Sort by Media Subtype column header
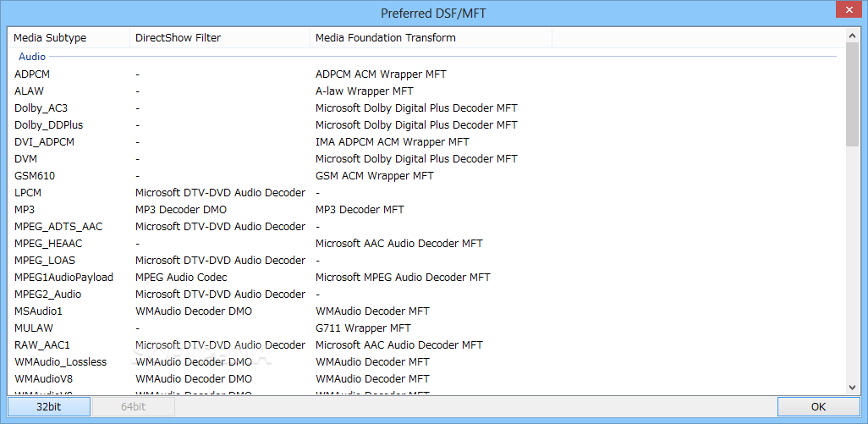868x424 pixels. click(69, 37)
